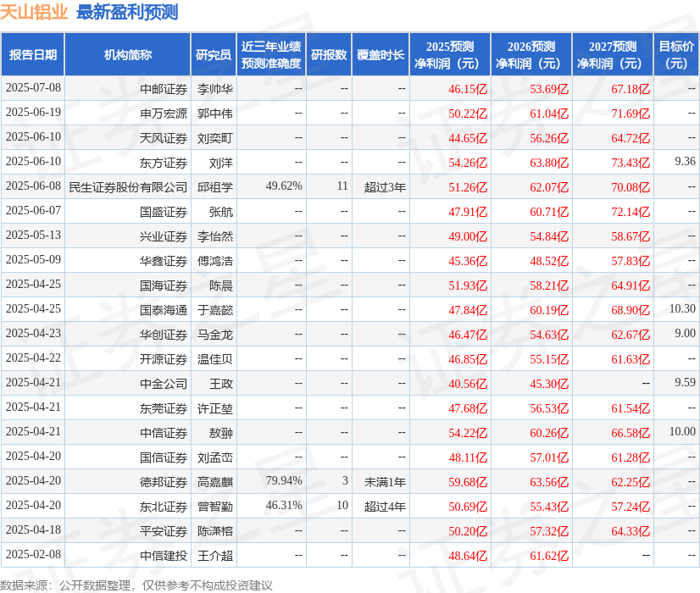Click the 研究员 column header
The width and height of the screenshot is (700, 593).
(214, 53)
